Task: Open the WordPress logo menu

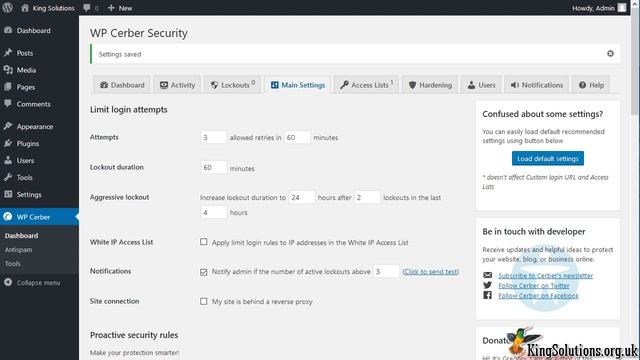Action: pyautogui.click(x=7, y=7)
